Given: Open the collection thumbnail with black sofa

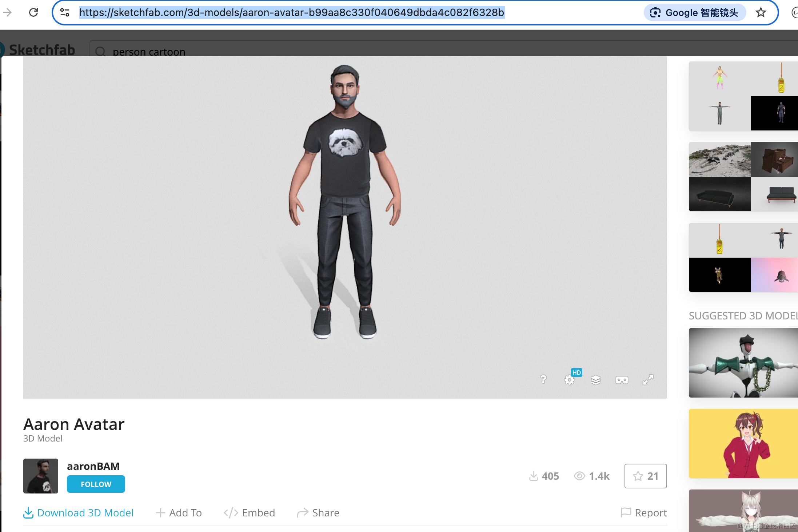Looking at the screenshot, I should (719, 194).
